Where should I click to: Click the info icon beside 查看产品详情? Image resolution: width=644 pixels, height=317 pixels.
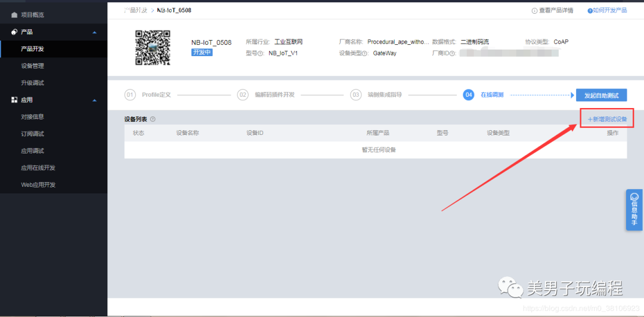click(x=534, y=11)
